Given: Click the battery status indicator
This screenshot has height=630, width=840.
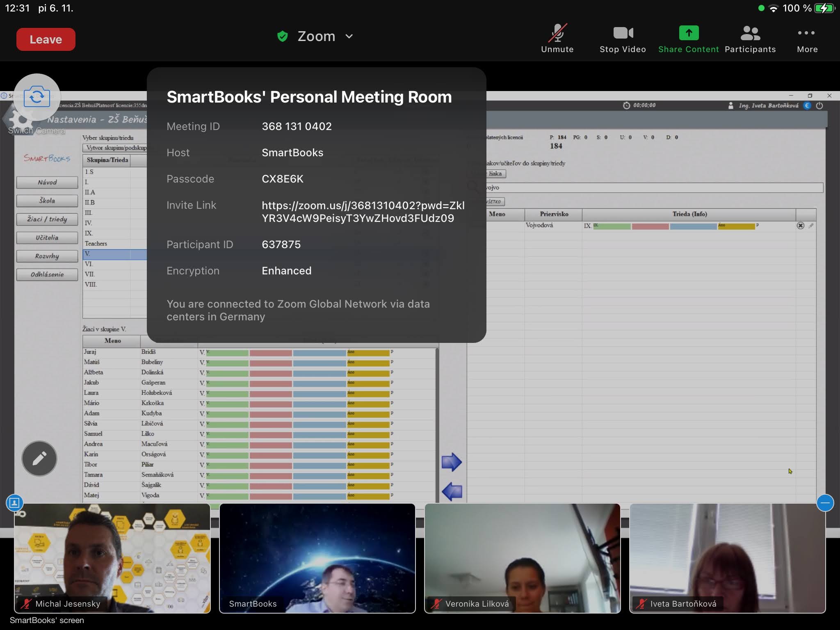Looking at the screenshot, I should pos(824,8).
